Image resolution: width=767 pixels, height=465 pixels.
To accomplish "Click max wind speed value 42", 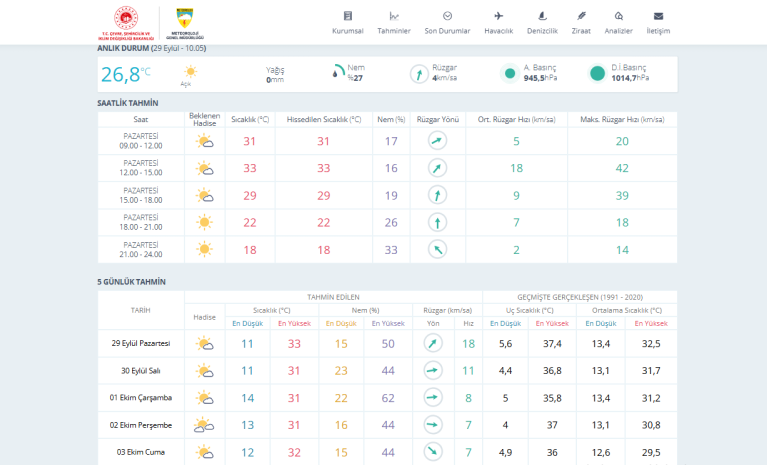I will click(622, 168).
